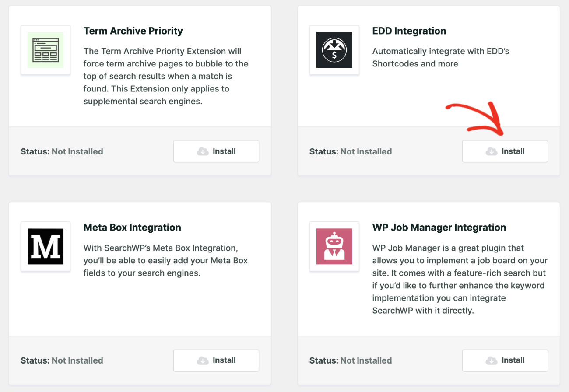Click the WP Job Manager robot icon

(334, 246)
